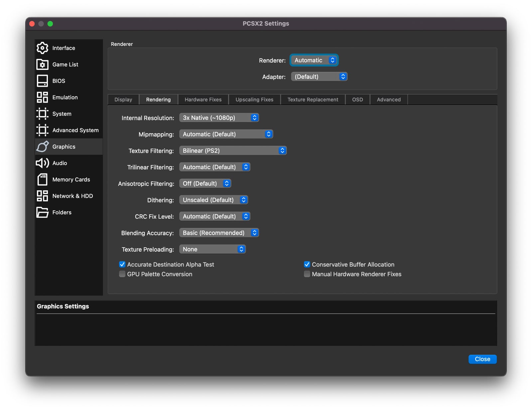The height and width of the screenshot is (410, 532).
Task: Click the Audio sidebar label
Action: (x=60, y=163)
